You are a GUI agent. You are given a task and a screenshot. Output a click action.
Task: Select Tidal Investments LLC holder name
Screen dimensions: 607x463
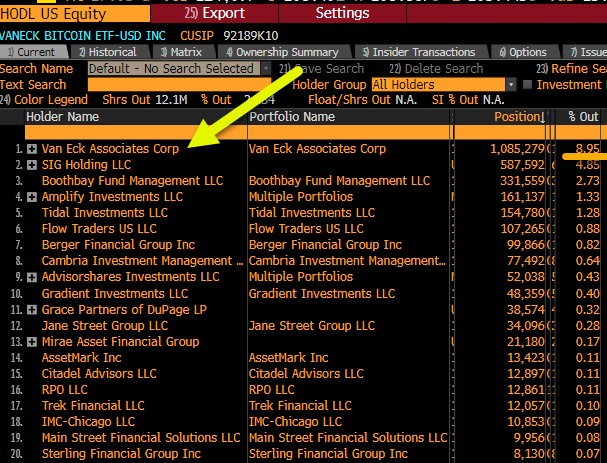tap(105, 213)
